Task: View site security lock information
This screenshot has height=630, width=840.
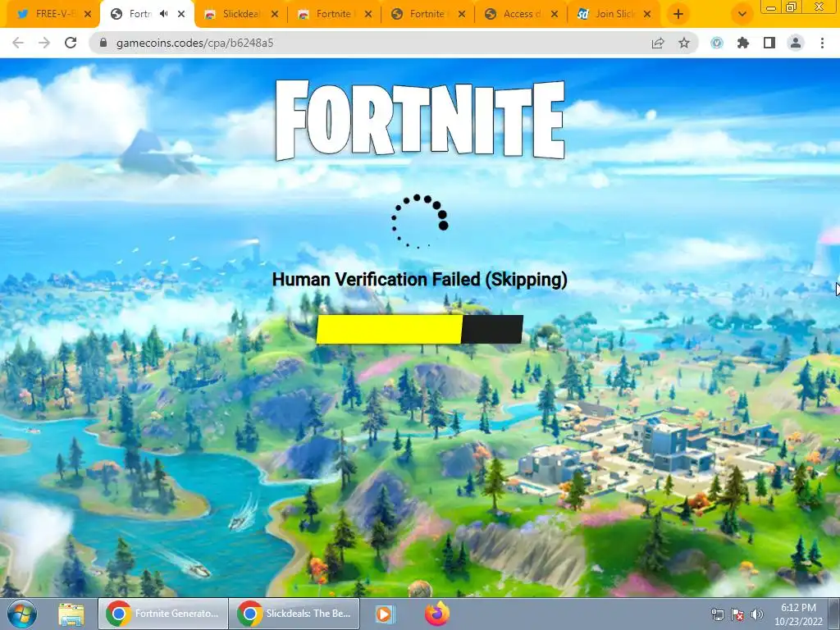Action: (103, 43)
